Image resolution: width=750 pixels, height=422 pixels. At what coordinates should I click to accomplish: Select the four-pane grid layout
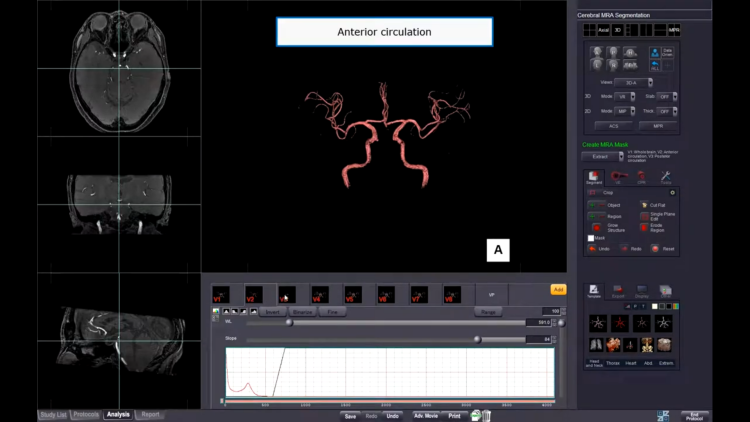point(589,30)
